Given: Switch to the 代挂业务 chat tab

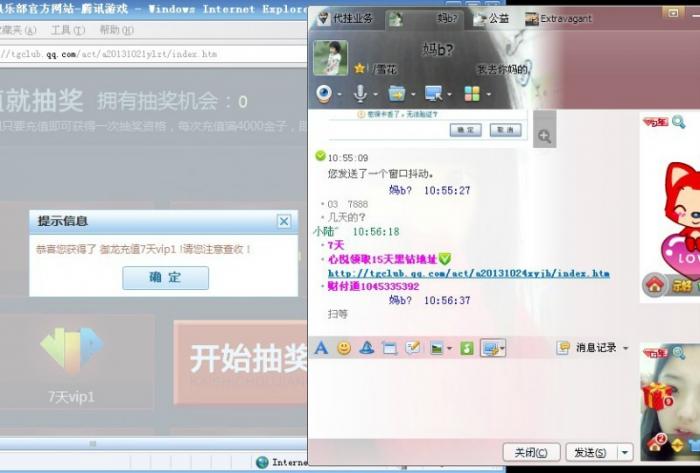Looking at the screenshot, I should pyautogui.click(x=345, y=18).
